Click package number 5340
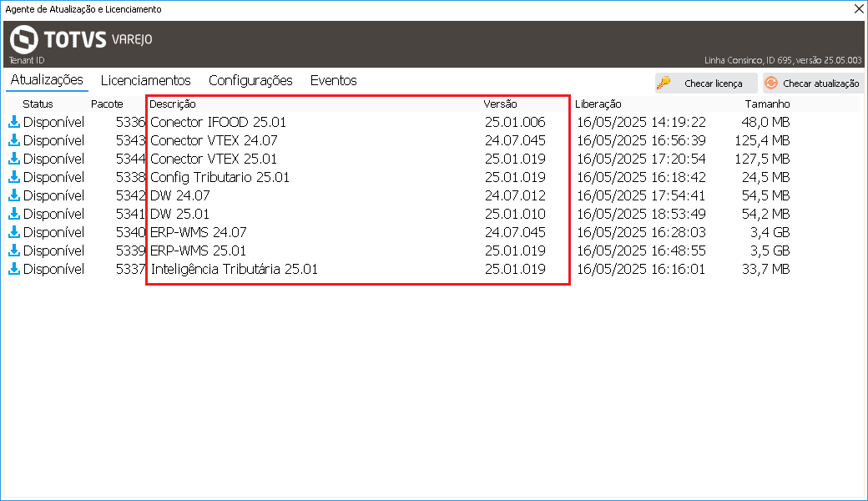The width and height of the screenshot is (868, 501). point(130,231)
